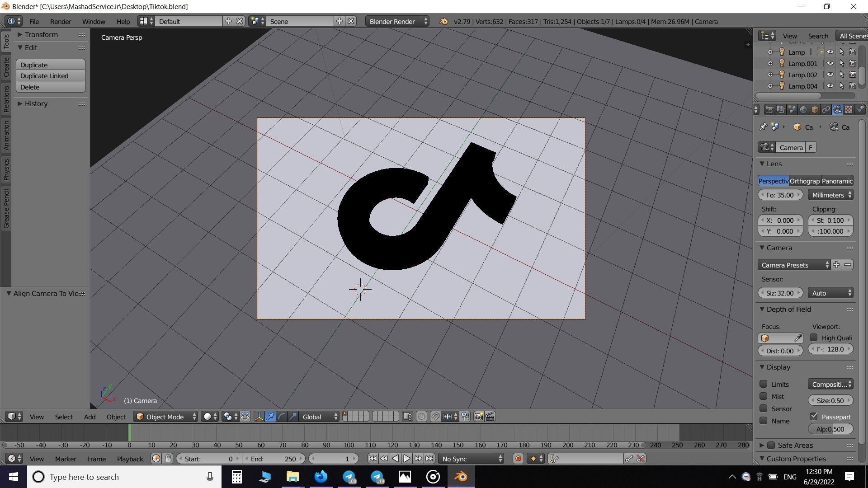The height and width of the screenshot is (488, 868).
Task: Open the Global orientation dropdown
Action: (320, 417)
